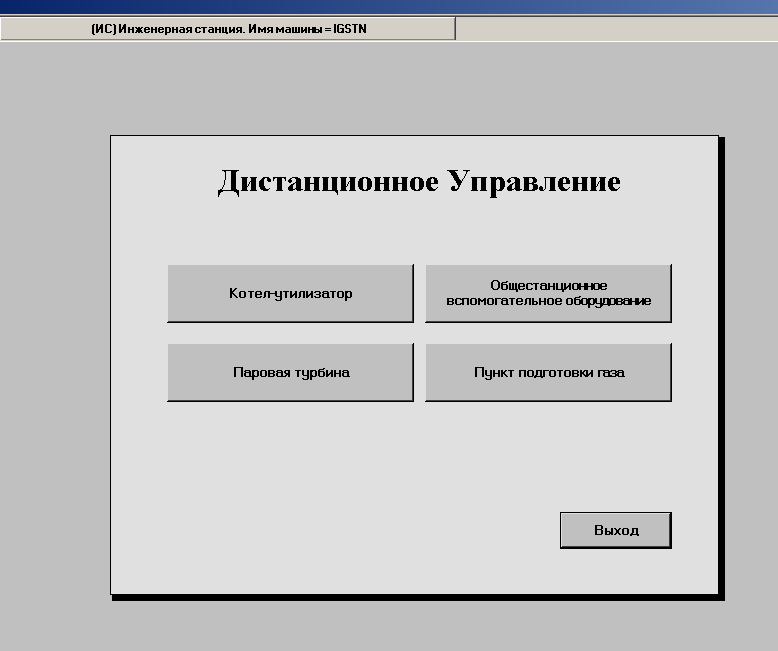Open the Котел-утилизатор control section
The image size is (778, 651).
[x=290, y=293]
